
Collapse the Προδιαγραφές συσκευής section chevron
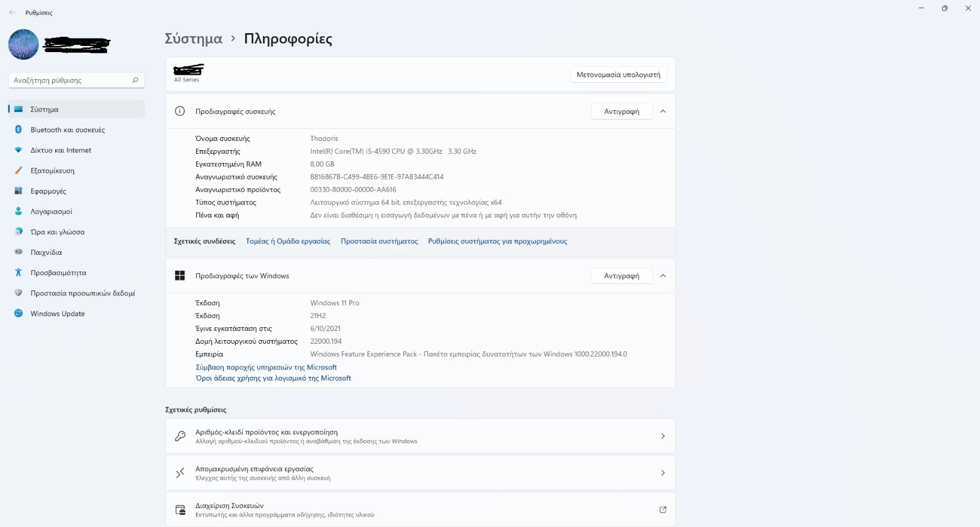point(663,112)
